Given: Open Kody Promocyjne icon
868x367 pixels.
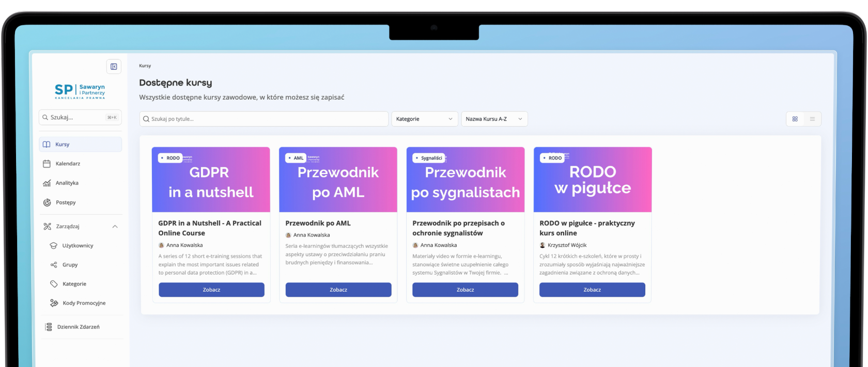Looking at the screenshot, I should pyautogui.click(x=54, y=303).
